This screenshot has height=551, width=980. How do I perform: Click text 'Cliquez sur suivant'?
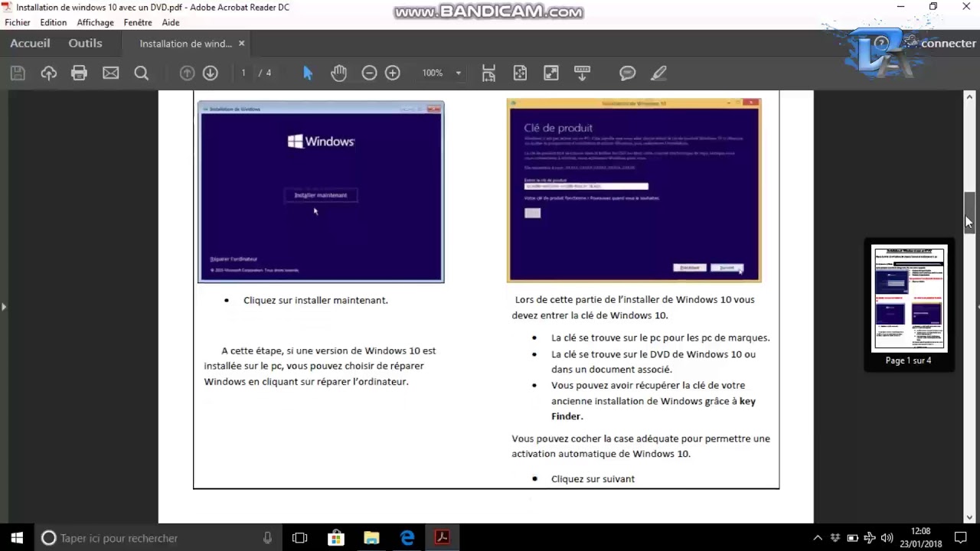click(x=593, y=479)
